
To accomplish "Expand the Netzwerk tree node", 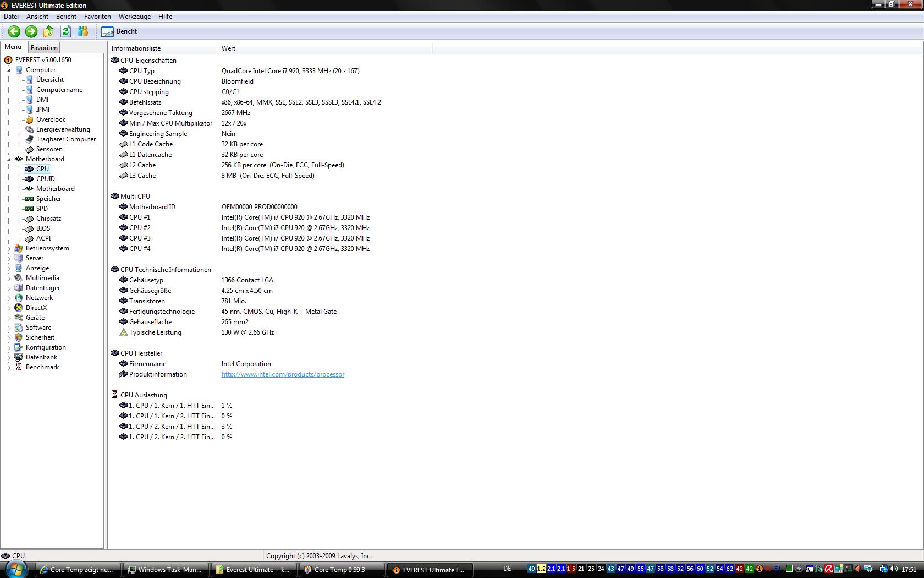I will tap(9, 298).
